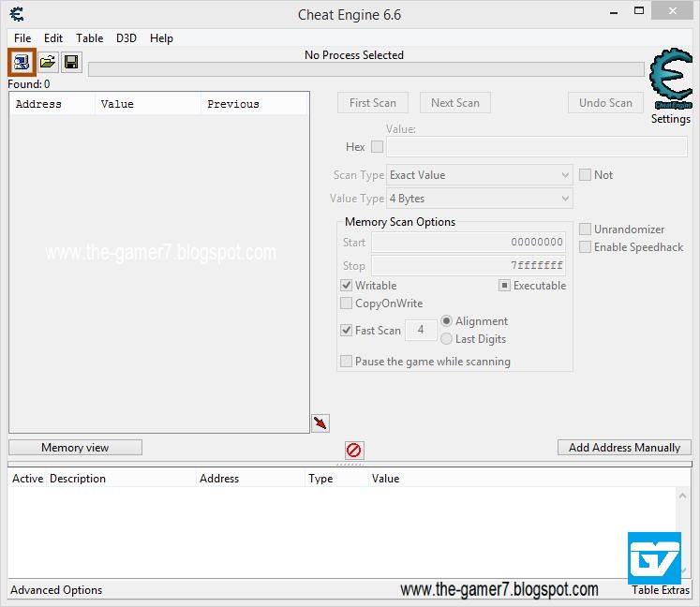Open the File menu
Viewport: 700px width, 607px height.
(22, 38)
